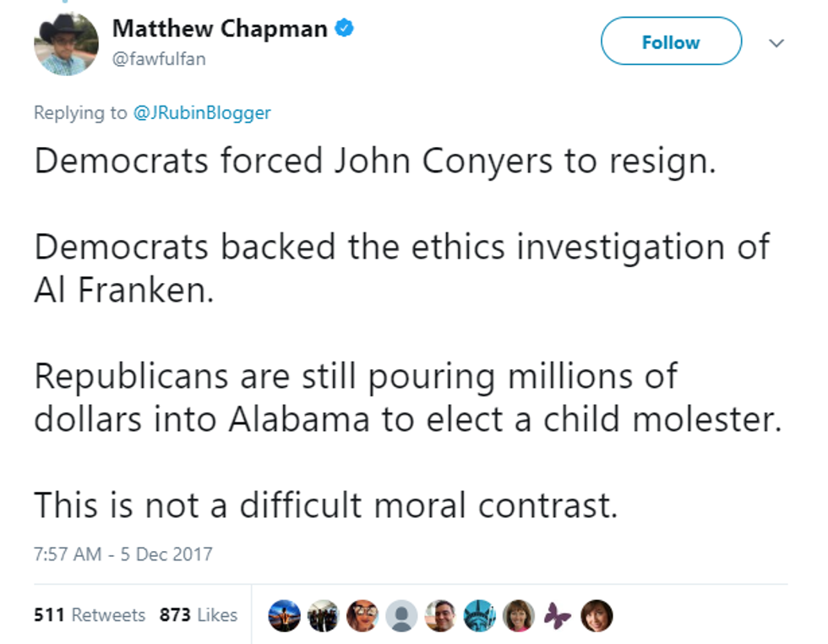Viewport: 828px width, 644px height.
Task: Follow Matthew Chapman
Action: click(x=671, y=41)
